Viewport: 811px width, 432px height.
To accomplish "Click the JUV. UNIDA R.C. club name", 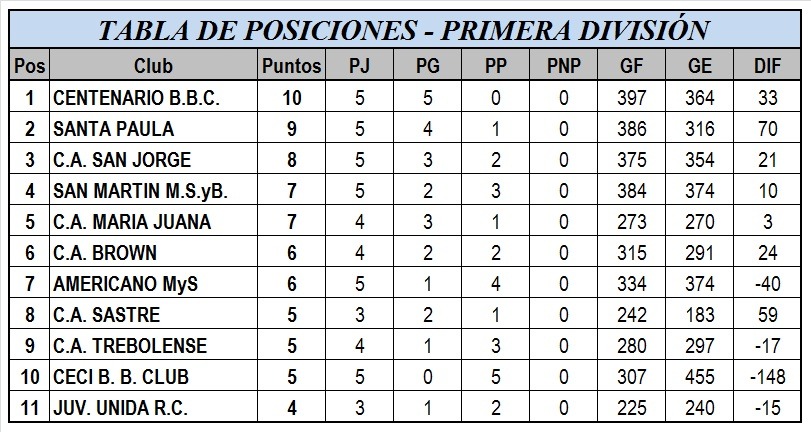I will [x=120, y=408].
